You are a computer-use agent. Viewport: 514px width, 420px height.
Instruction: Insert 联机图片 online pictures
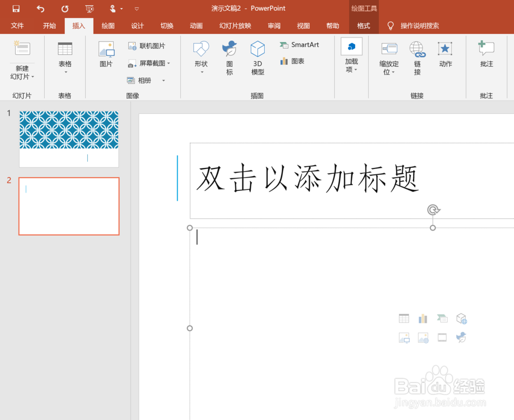[x=146, y=46]
